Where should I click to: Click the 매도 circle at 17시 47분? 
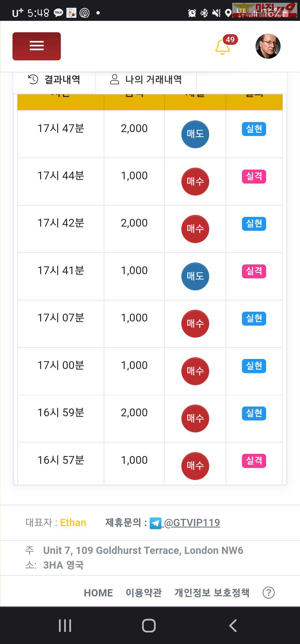[x=195, y=134]
